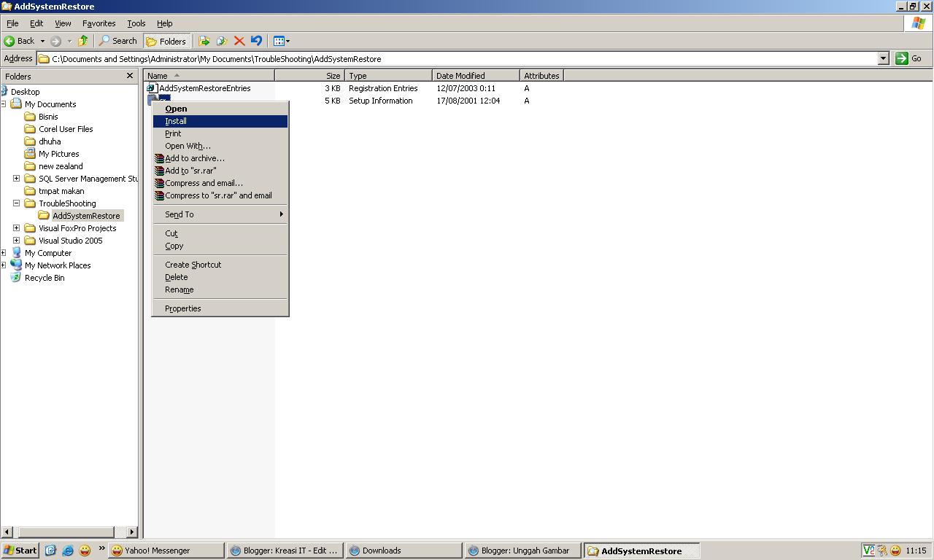Click the blue Undo toolbar icon
The height and width of the screenshot is (560, 934).
256,41
